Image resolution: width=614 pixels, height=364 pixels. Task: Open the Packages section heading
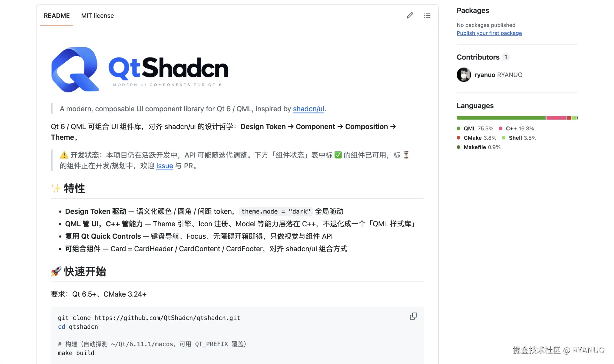click(473, 10)
